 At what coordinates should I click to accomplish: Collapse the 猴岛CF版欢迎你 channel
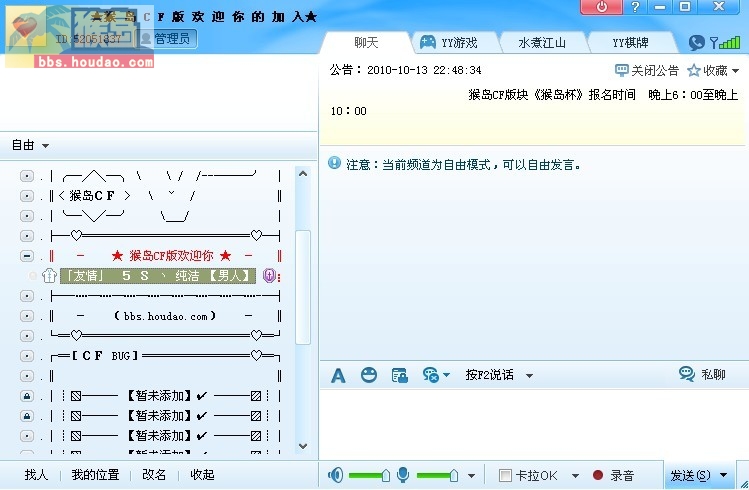click(x=27, y=256)
